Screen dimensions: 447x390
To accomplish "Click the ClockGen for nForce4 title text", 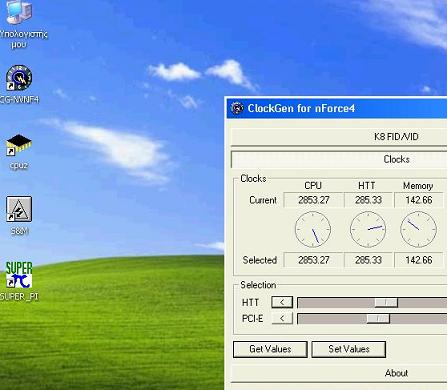I will (x=301, y=108).
